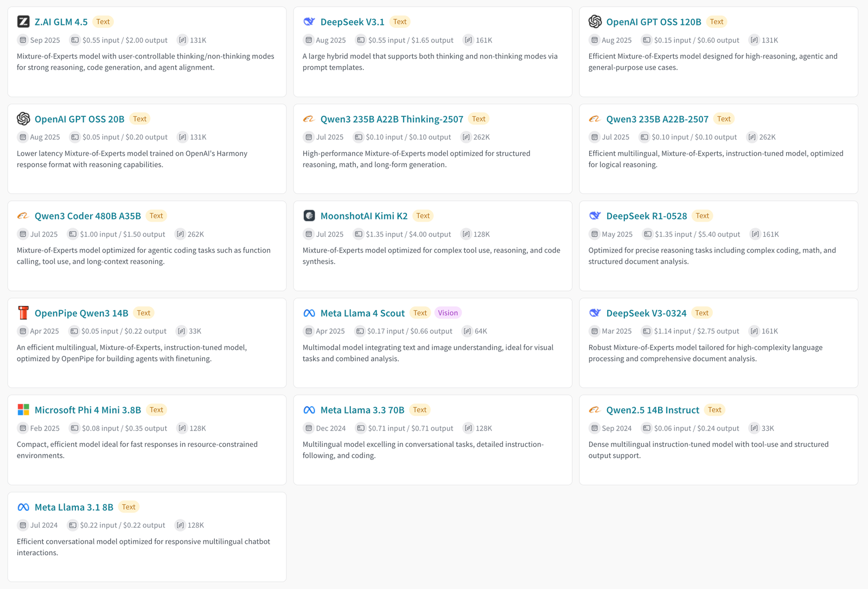Open Qwen3 235B A22B Thinking-2507 model page
This screenshot has width=868, height=589.
[392, 119]
